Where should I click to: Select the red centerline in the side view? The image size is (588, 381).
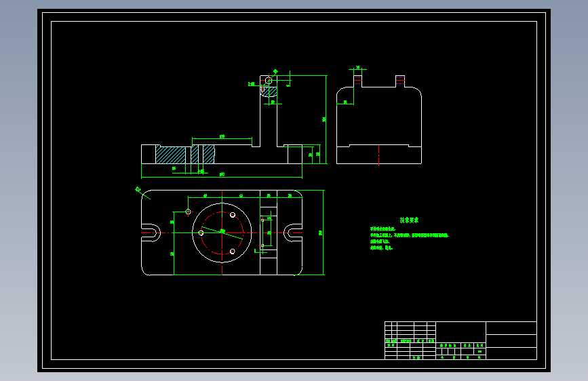click(x=378, y=155)
